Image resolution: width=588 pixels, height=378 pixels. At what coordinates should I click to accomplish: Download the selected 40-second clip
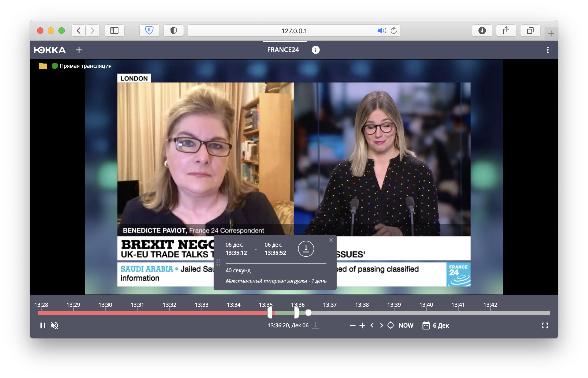(306, 249)
